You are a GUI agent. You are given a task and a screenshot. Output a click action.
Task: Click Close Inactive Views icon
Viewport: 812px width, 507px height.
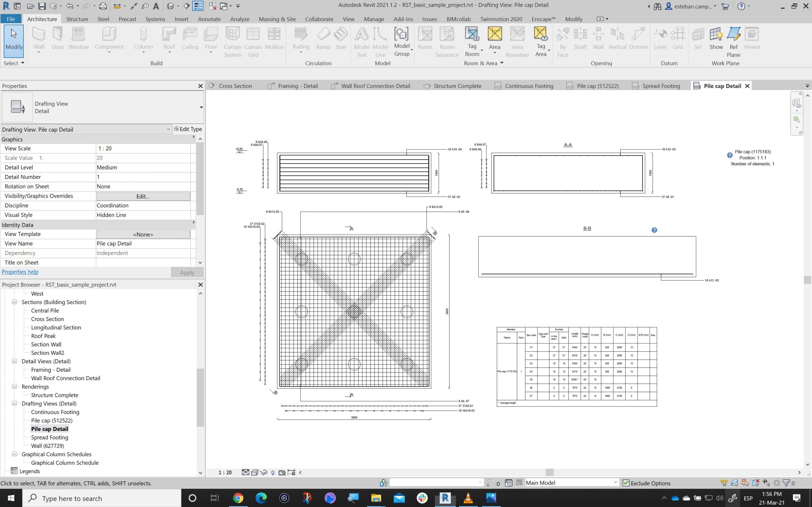213,6
